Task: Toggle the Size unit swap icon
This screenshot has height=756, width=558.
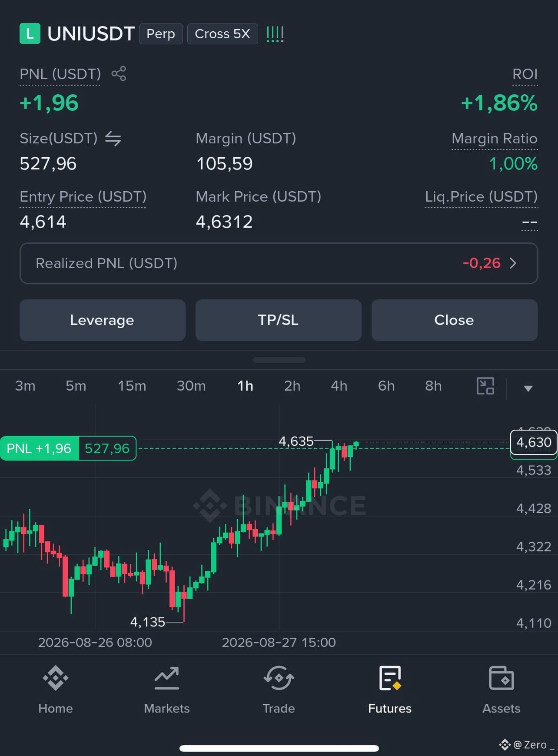Action: [x=113, y=139]
